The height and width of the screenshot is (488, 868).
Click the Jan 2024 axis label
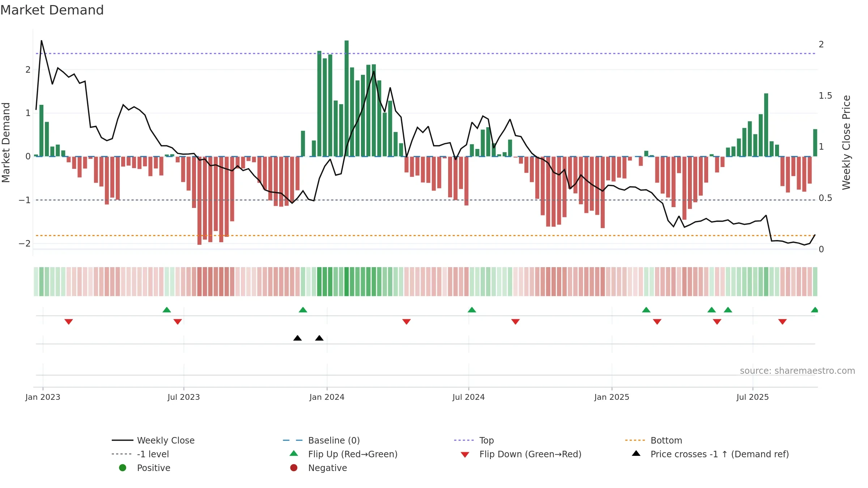[x=327, y=397]
